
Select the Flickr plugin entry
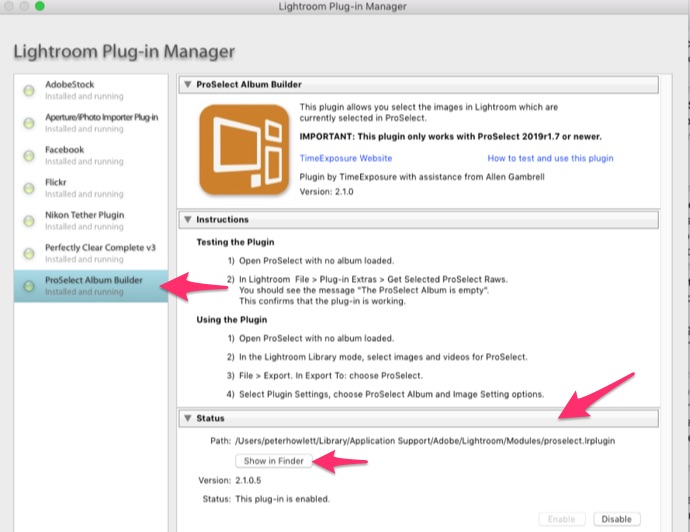tap(91, 188)
